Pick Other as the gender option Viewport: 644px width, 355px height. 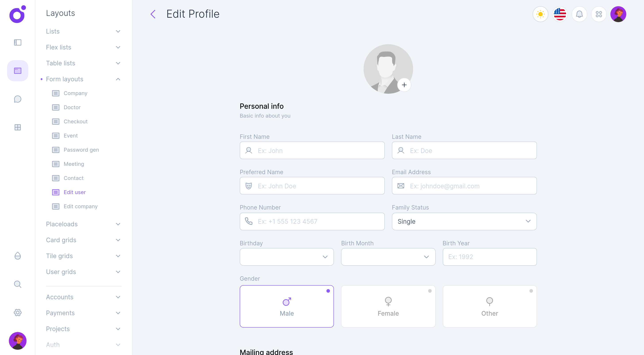(489, 306)
